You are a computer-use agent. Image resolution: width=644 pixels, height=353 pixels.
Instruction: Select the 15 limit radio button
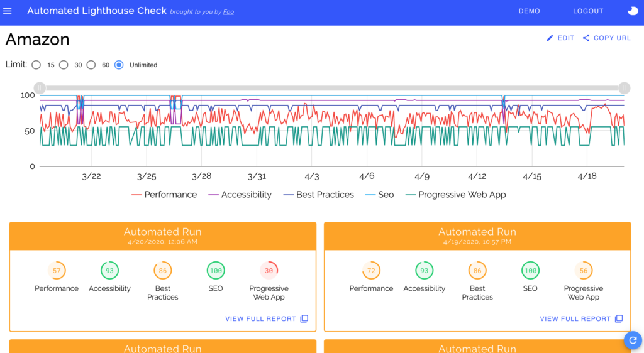click(36, 65)
